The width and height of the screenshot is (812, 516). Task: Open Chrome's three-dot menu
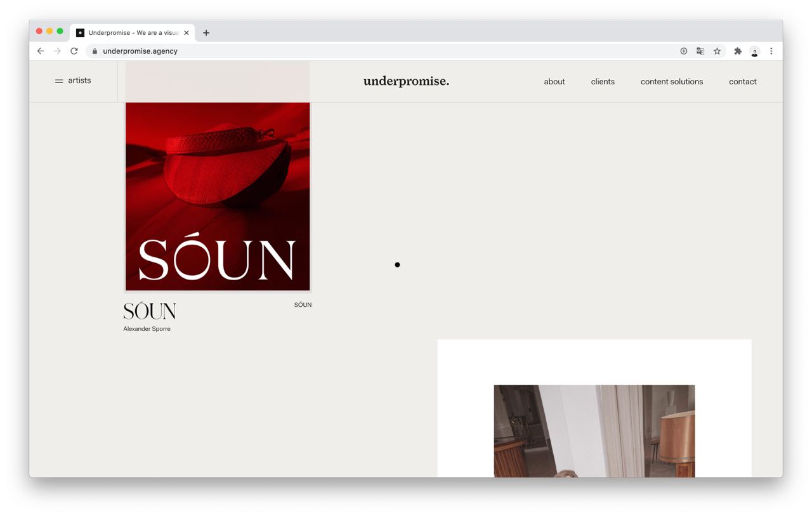pyautogui.click(x=771, y=51)
